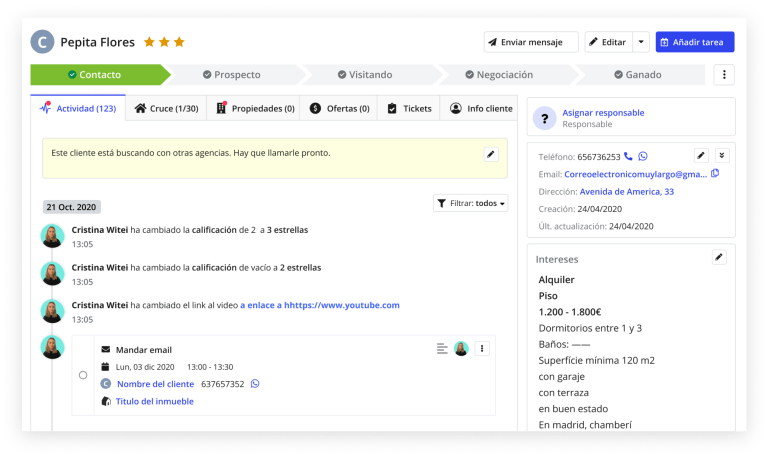Set pipeline stage to Prospecto
Screen dimensions: 768x457
(x=231, y=75)
